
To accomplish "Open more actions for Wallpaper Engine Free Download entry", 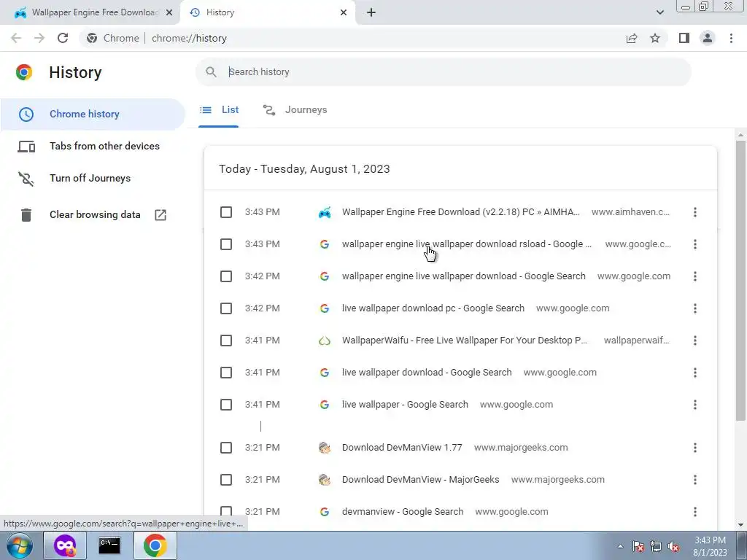I will [695, 212].
